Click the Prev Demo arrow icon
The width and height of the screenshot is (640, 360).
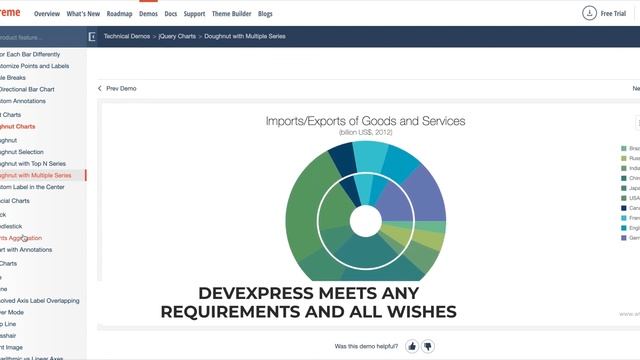(100, 88)
